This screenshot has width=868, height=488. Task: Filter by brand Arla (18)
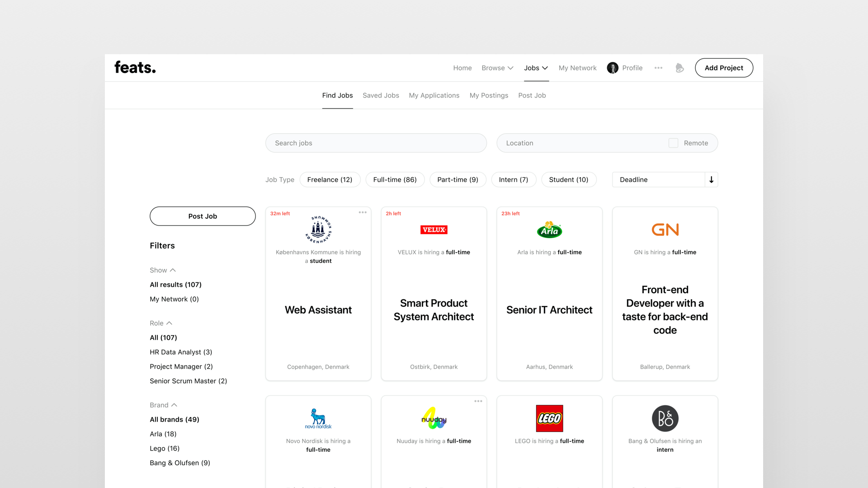click(163, 434)
